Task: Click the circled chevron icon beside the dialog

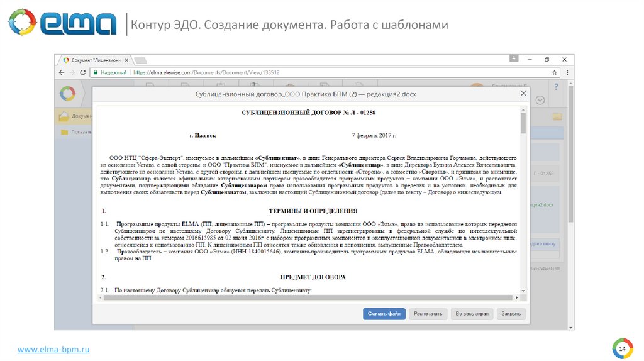Action: [x=540, y=100]
